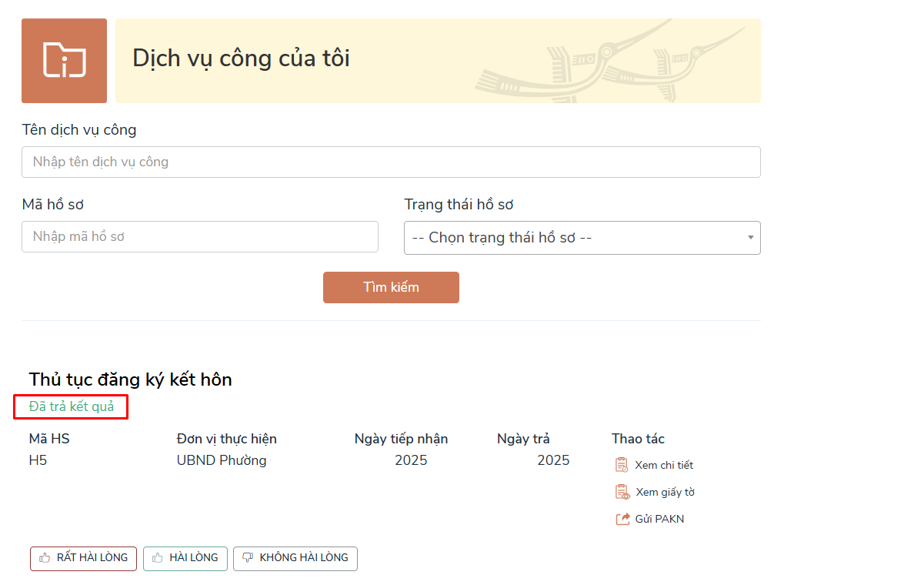The height and width of the screenshot is (585, 924).
Task: Click the Gửi PAKN link
Action: click(659, 518)
